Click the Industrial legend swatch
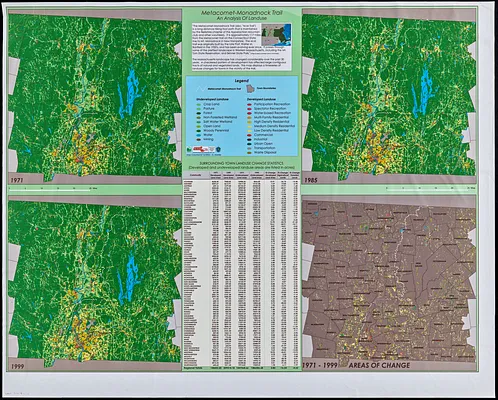Viewport: 498px width, 400px height. point(249,139)
